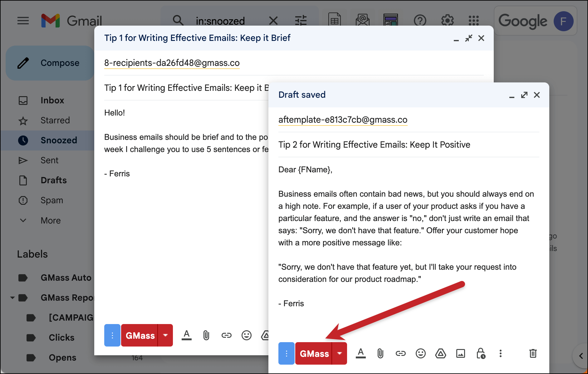Open the GMass Auto label
Screen dimensions: 588x374
point(66,278)
